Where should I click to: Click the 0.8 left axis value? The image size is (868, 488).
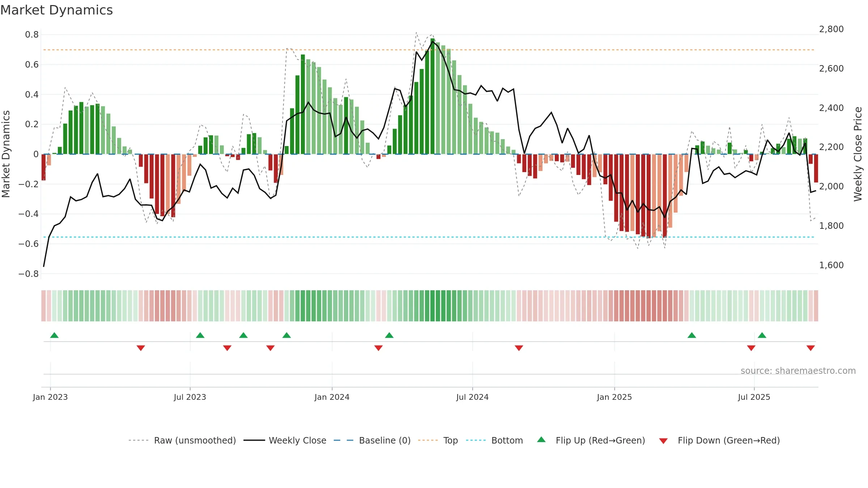[32, 35]
